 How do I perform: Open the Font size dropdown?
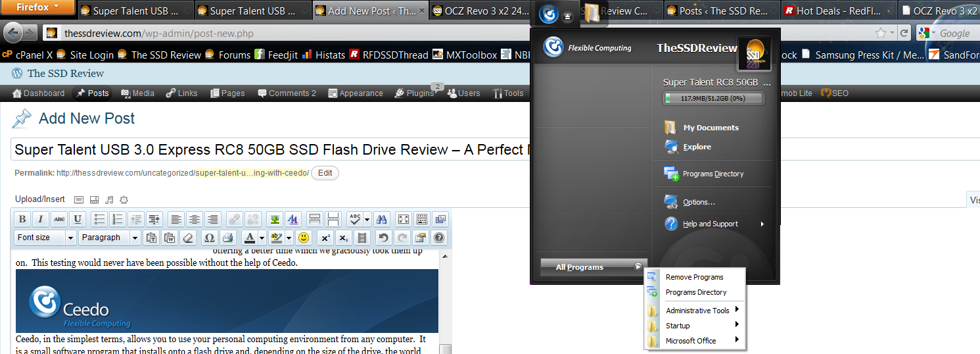(45, 238)
